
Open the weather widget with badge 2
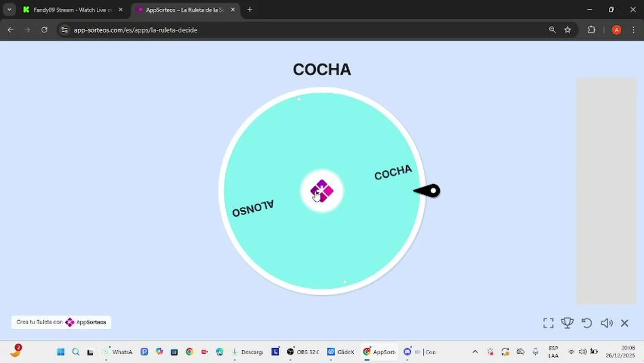15,351
